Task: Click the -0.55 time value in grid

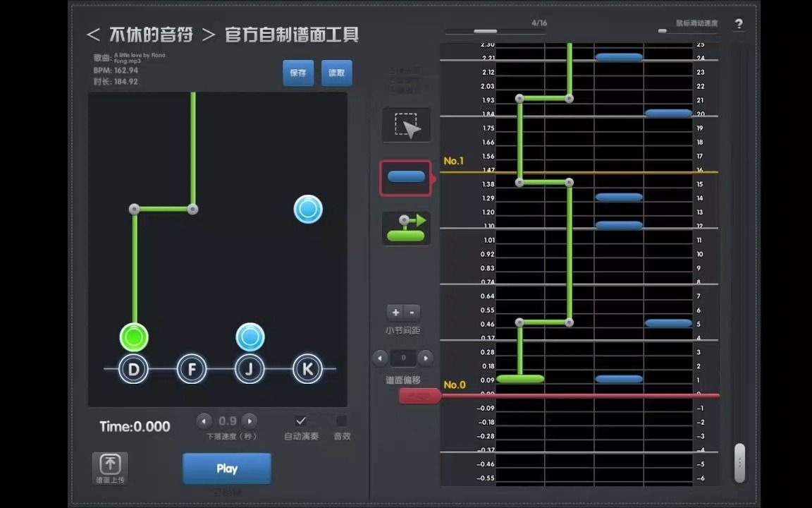Action: pos(486,478)
